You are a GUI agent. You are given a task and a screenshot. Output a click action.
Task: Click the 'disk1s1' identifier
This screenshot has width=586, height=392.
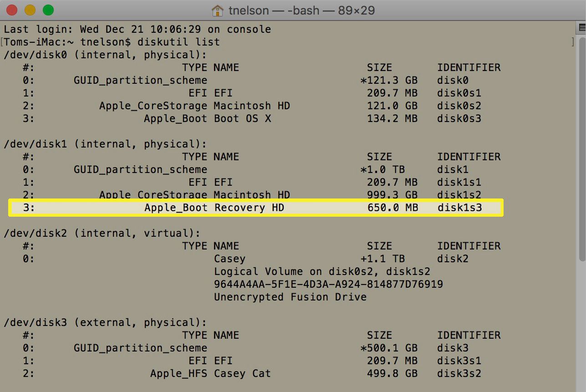click(x=459, y=183)
